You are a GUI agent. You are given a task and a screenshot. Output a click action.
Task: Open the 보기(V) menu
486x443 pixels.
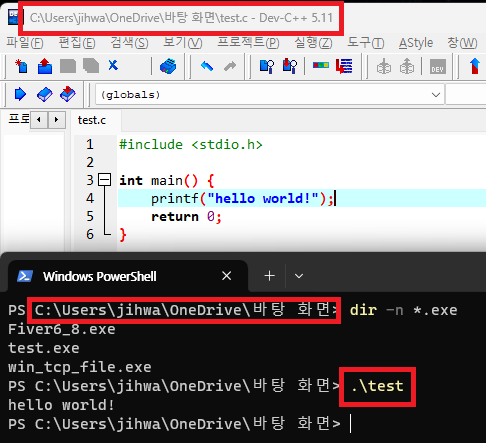click(183, 43)
